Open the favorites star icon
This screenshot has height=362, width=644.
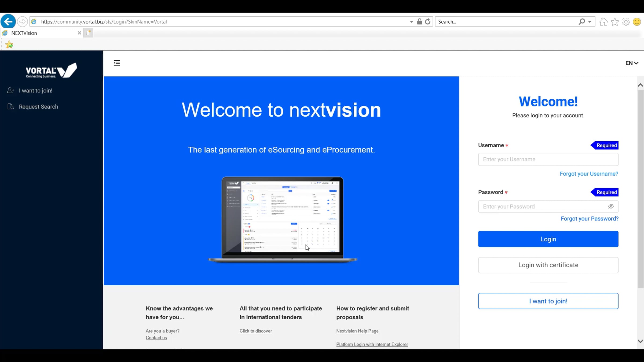pos(615,21)
